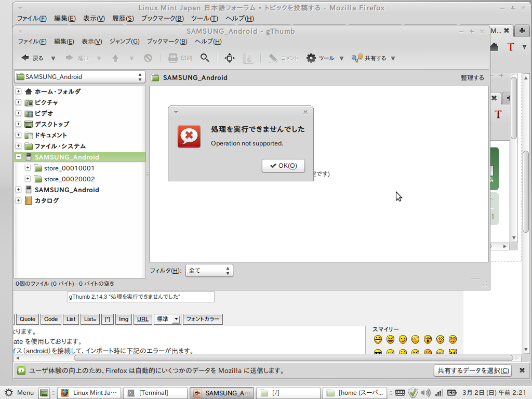Image resolution: width=532 pixels, height=399 pixels.
Task: Click the go up arrow in gThumb toolbar
Action: [115, 58]
